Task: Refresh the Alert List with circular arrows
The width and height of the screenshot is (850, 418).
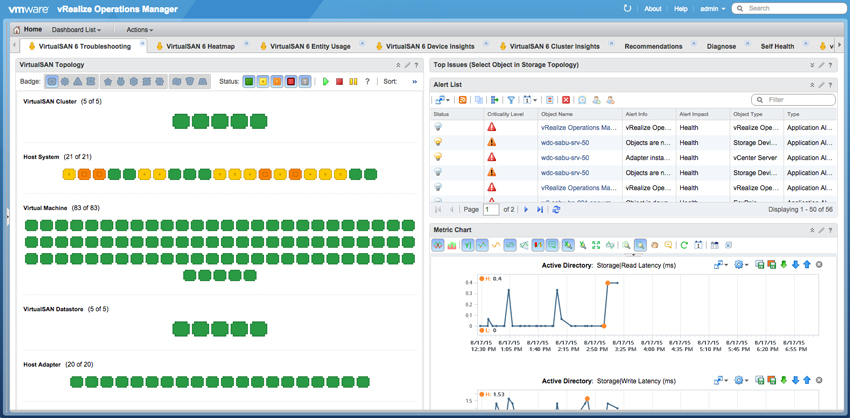Action: [556, 209]
